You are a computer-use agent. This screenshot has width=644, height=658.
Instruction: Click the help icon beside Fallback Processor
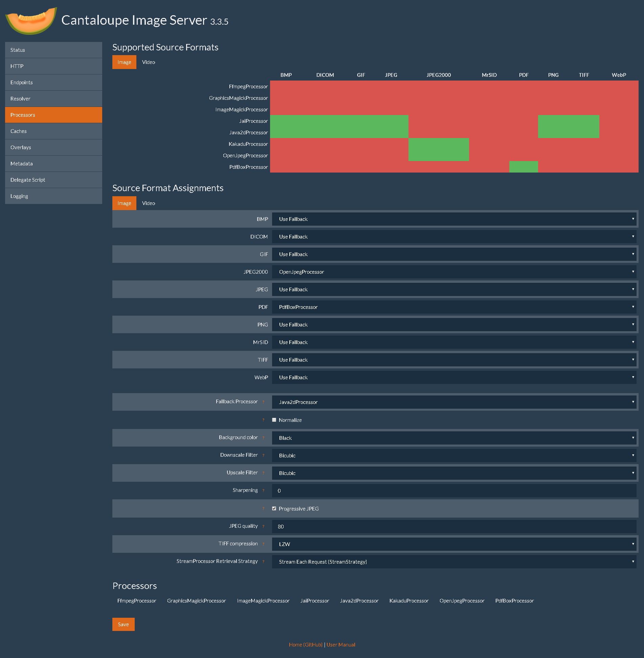(x=263, y=402)
